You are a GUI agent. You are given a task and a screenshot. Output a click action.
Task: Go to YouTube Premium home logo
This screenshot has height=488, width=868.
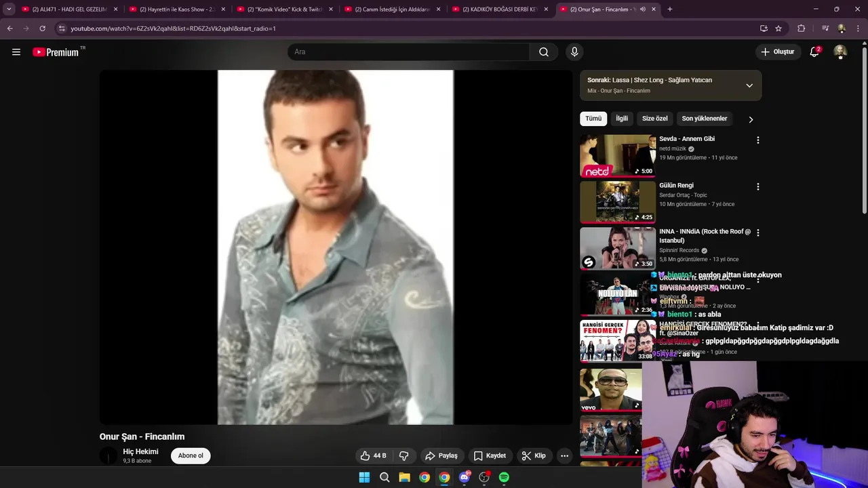tap(56, 52)
